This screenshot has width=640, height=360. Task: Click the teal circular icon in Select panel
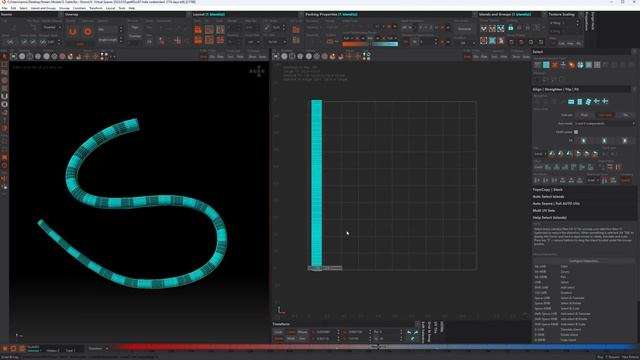pyautogui.click(x=580, y=65)
